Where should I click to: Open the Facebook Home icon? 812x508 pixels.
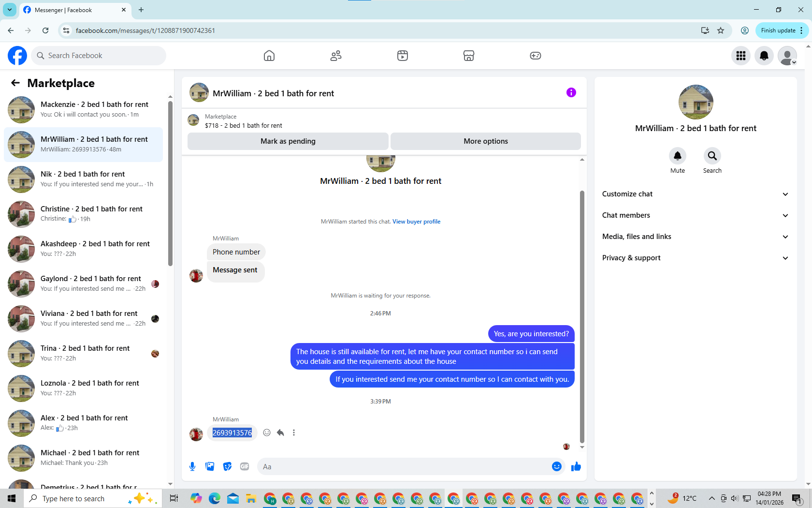[269, 56]
